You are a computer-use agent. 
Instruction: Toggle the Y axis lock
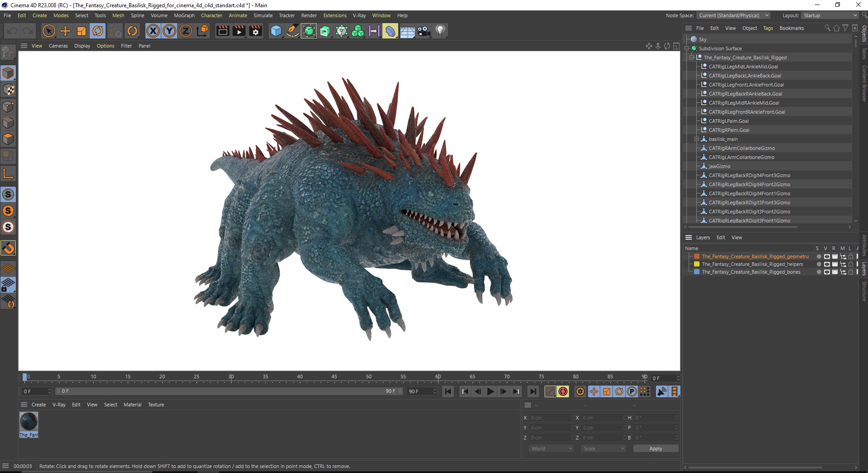coord(169,31)
